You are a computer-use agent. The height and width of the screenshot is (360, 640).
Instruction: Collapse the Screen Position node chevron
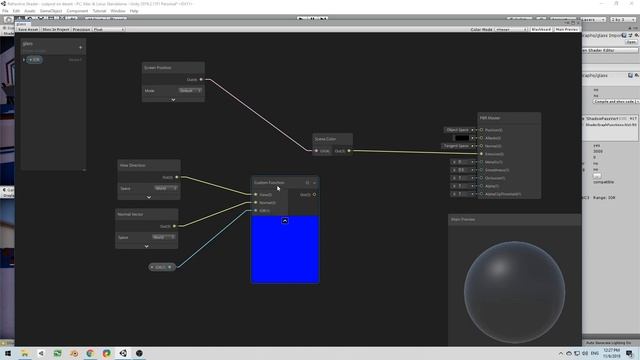[x=173, y=100]
